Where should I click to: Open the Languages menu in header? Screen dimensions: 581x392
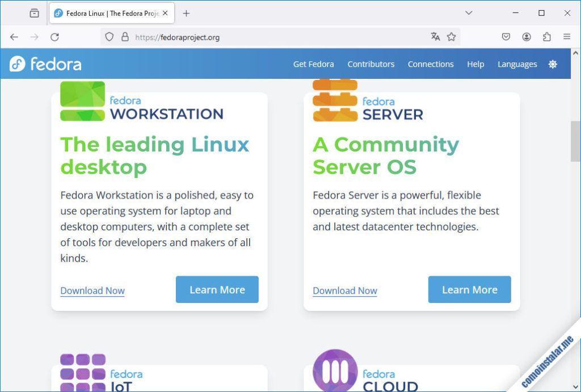click(x=517, y=64)
